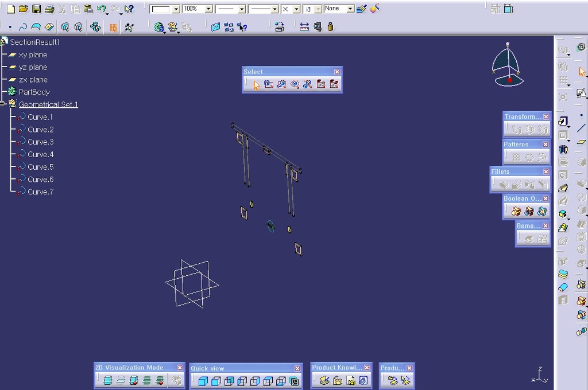Click the painter brush icon in graphic properties

click(361, 9)
